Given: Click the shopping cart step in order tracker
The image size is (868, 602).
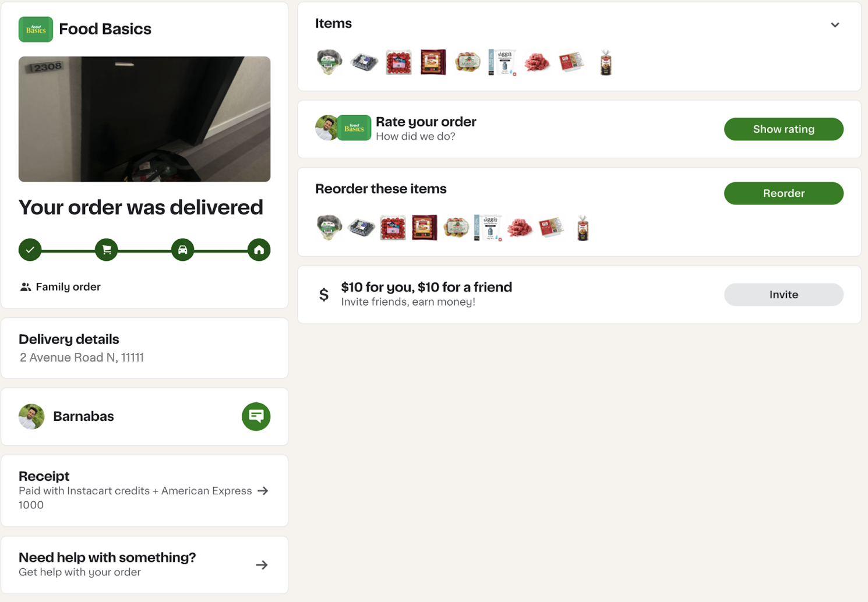Looking at the screenshot, I should [x=106, y=249].
